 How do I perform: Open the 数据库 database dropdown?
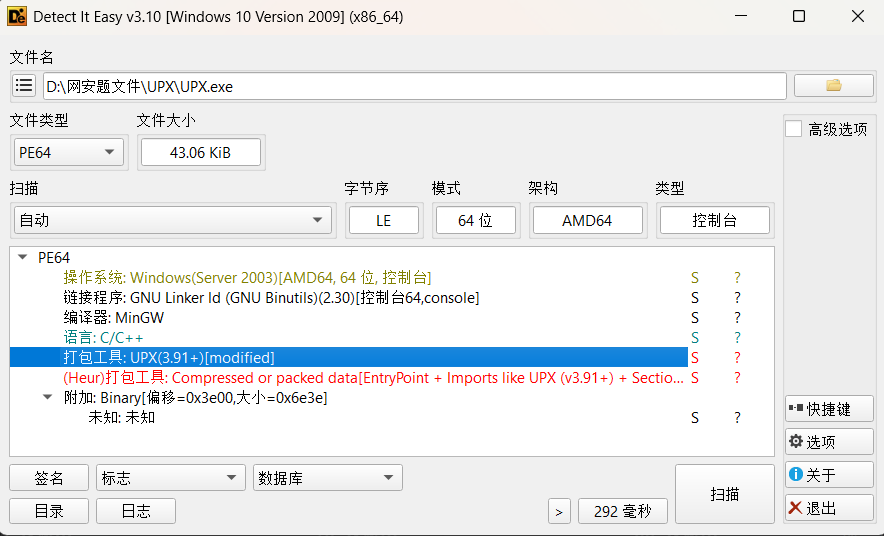pos(328,478)
